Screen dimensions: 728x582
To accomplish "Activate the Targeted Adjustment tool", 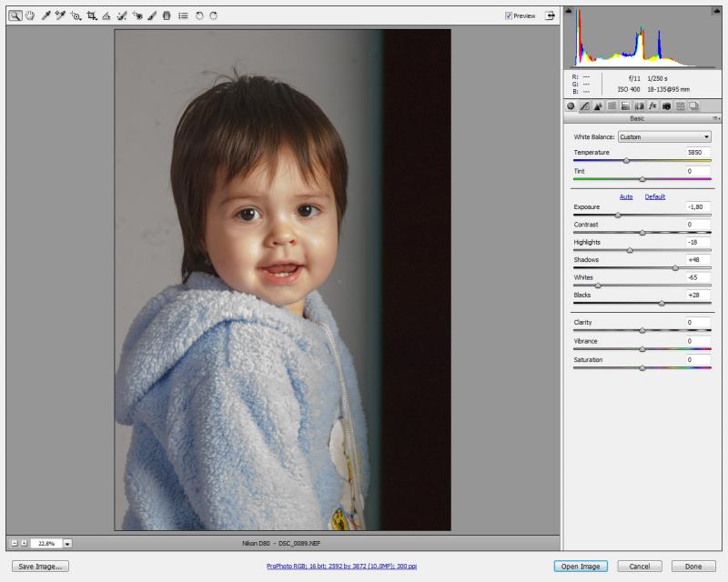I will [x=76, y=15].
